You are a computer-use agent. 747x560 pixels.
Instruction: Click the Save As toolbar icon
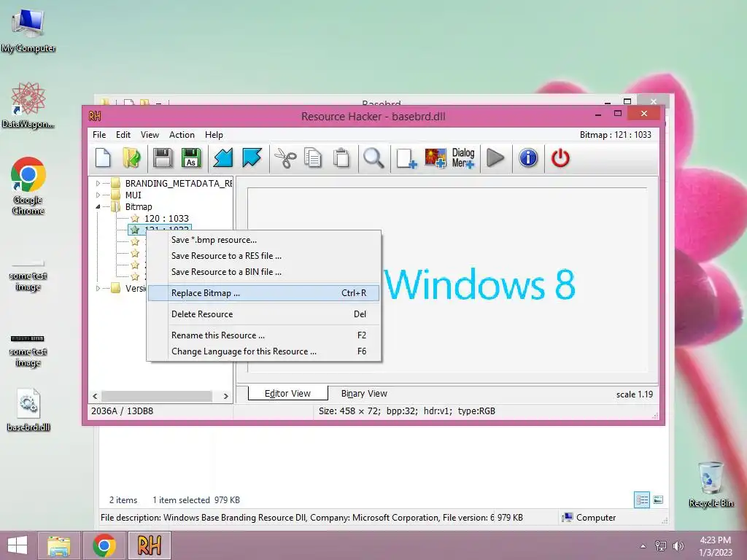191,158
